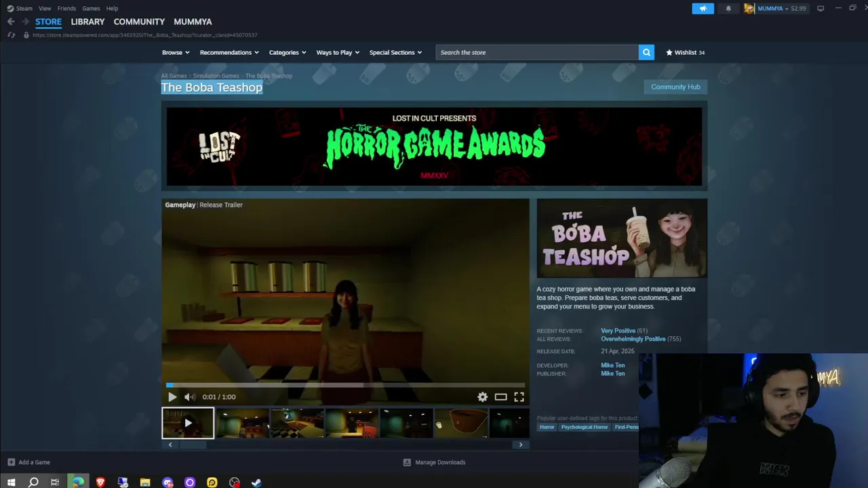Expand the Ways to Play dropdown
The image size is (868, 488).
click(338, 52)
